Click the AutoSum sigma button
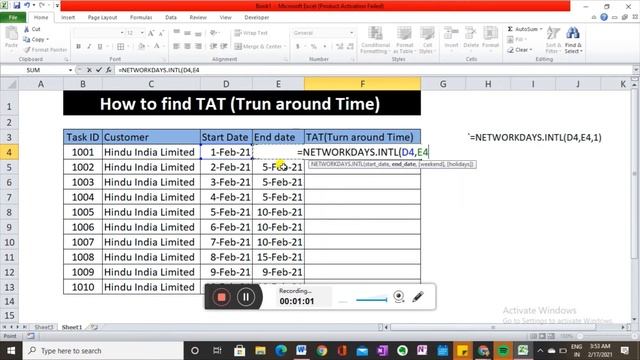 tap(522, 29)
